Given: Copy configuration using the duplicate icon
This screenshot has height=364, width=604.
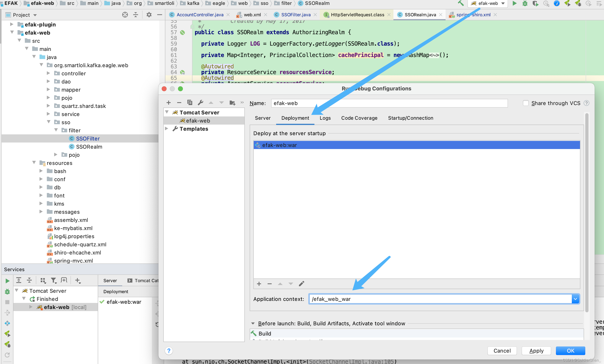Looking at the screenshot, I should click(189, 103).
